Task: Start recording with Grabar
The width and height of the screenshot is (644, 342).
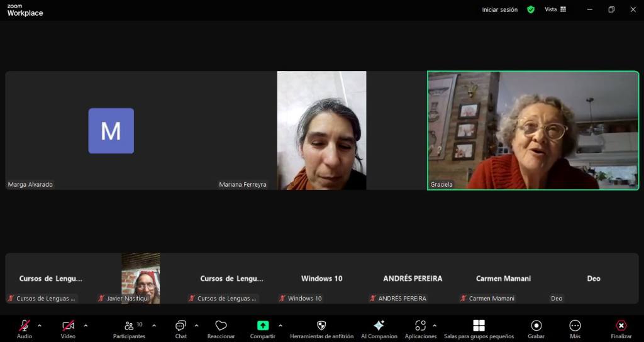Action: 536,328
